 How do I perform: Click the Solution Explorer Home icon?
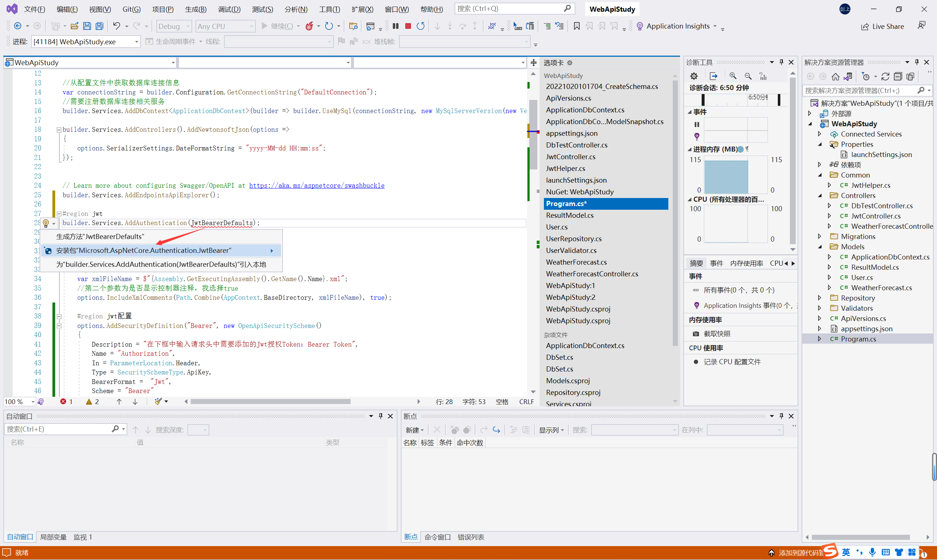[x=836, y=76]
